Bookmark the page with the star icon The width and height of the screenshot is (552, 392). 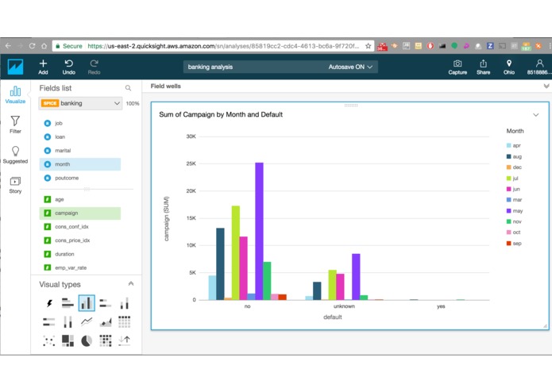coord(368,46)
